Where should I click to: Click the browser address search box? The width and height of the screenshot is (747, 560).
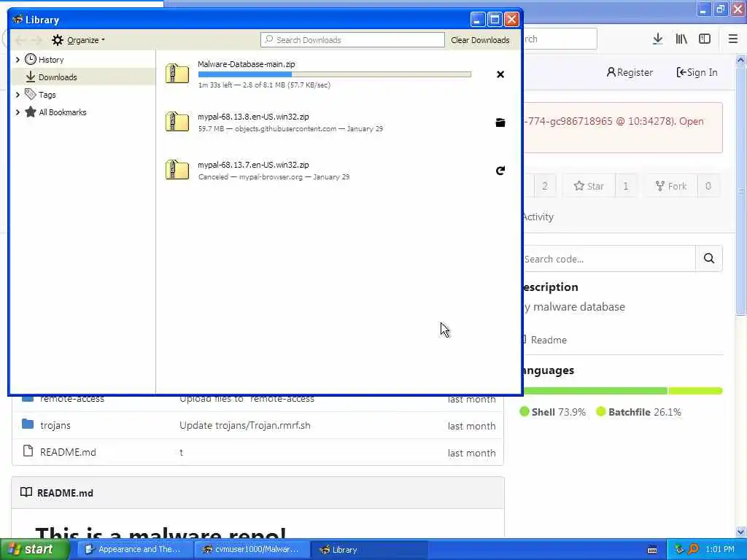[x=560, y=39]
